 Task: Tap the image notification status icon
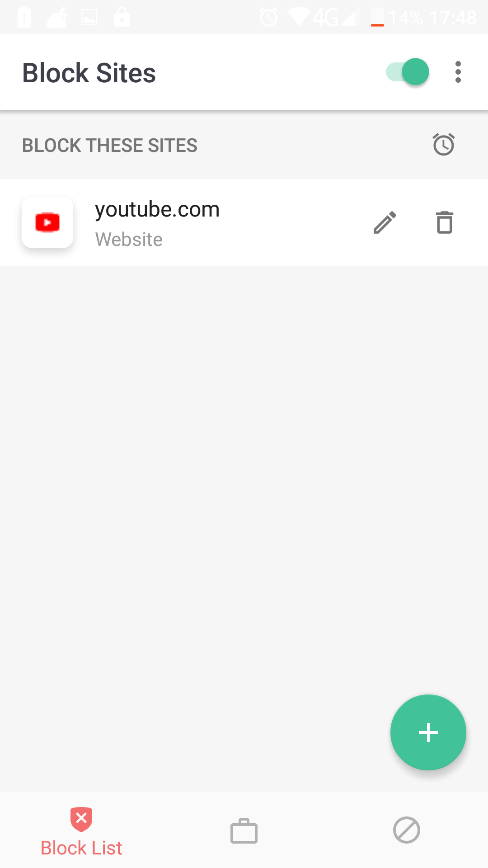(x=89, y=18)
